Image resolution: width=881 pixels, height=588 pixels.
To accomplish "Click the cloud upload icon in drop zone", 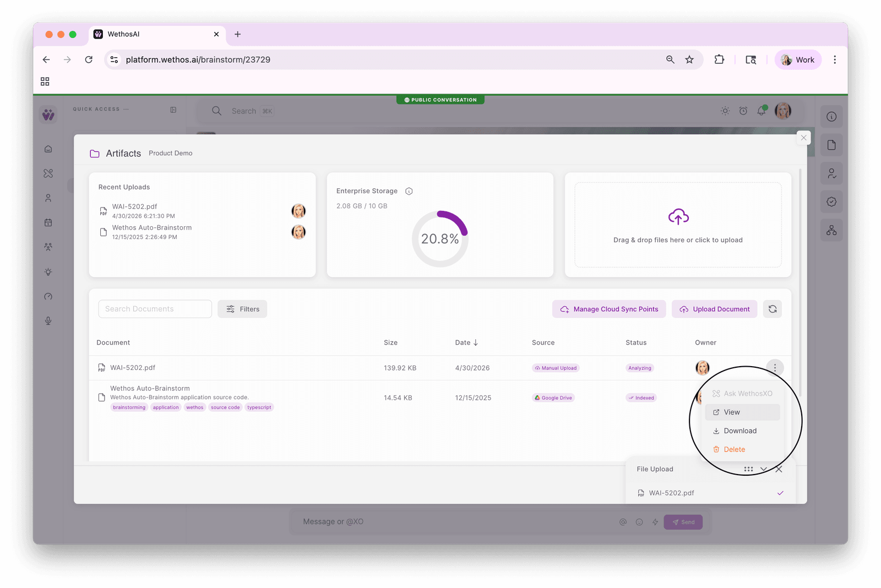I will tap(678, 217).
